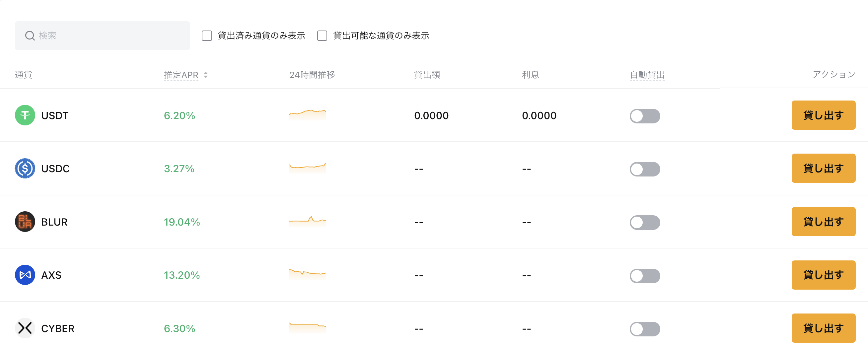Click the 自動貸出 column header
Screen dimensions: 868x349
647,75
